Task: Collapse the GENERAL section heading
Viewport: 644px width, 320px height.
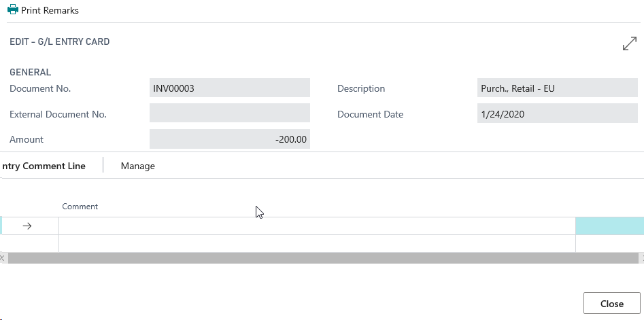Action: (30, 72)
